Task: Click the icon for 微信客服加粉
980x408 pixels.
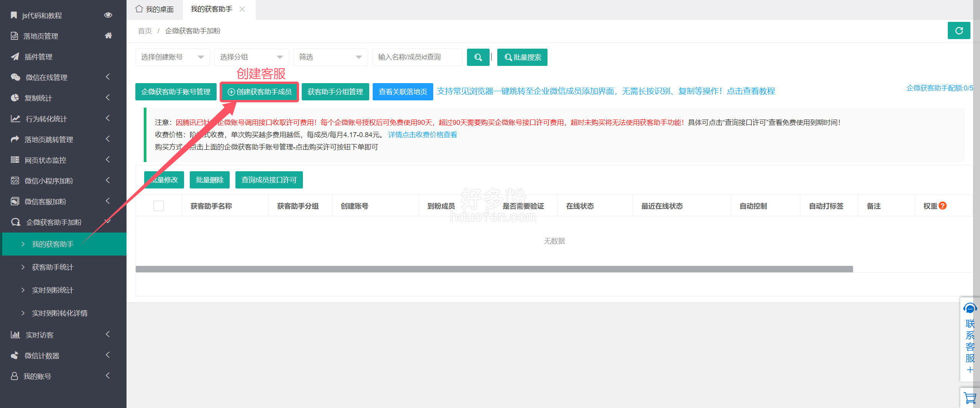Action: coord(15,202)
